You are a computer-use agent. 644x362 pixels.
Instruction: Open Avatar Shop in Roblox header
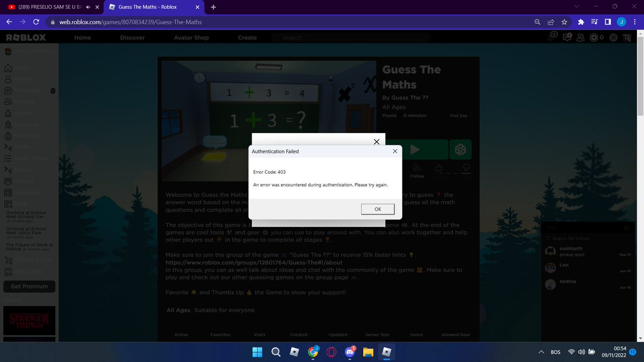pos(191,38)
